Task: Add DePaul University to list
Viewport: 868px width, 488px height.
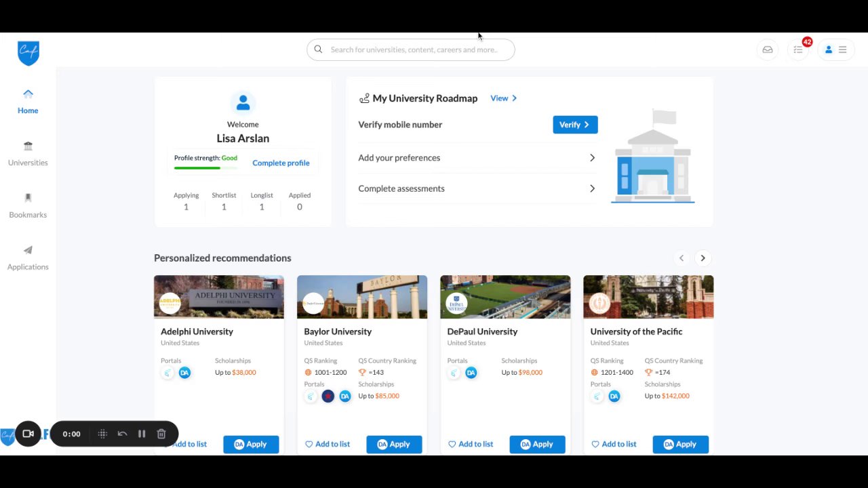Action: pyautogui.click(x=471, y=444)
